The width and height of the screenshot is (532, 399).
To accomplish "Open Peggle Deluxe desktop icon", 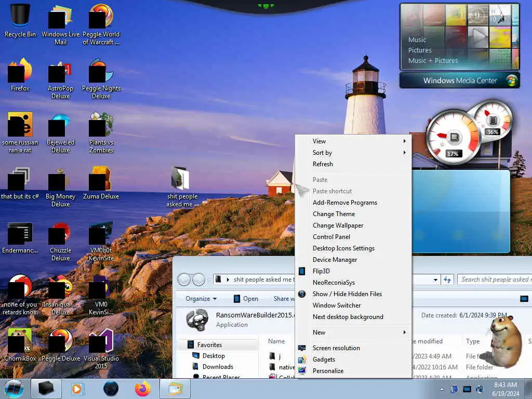I will (x=60, y=345).
